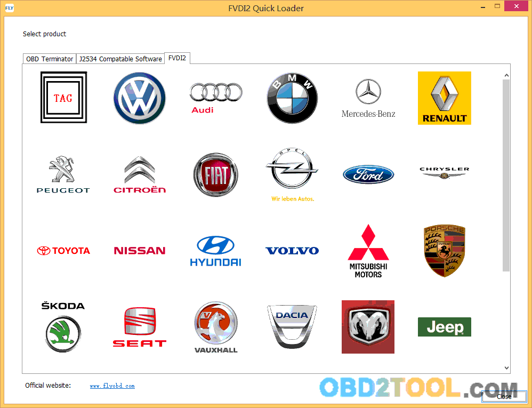The image size is (532, 408).
Task: Click the vertical scrollbar thumb
Action: click(506, 175)
